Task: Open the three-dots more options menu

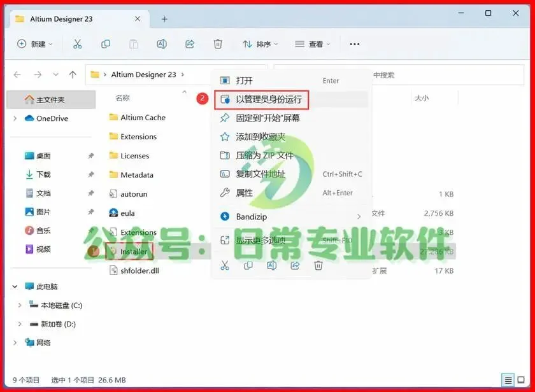Action: (x=355, y=44)
